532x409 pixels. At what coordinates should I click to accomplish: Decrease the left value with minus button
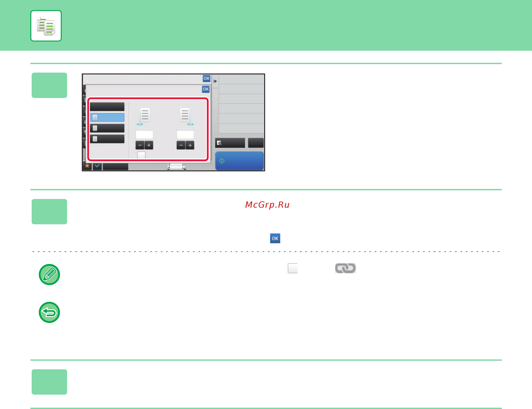click(x=140, y=145)
